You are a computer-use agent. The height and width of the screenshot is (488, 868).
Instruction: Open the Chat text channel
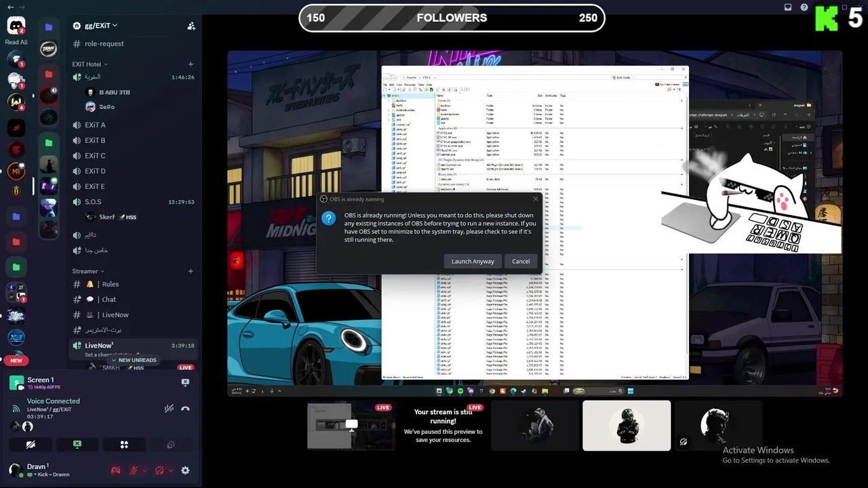click(x=109, y=300)
